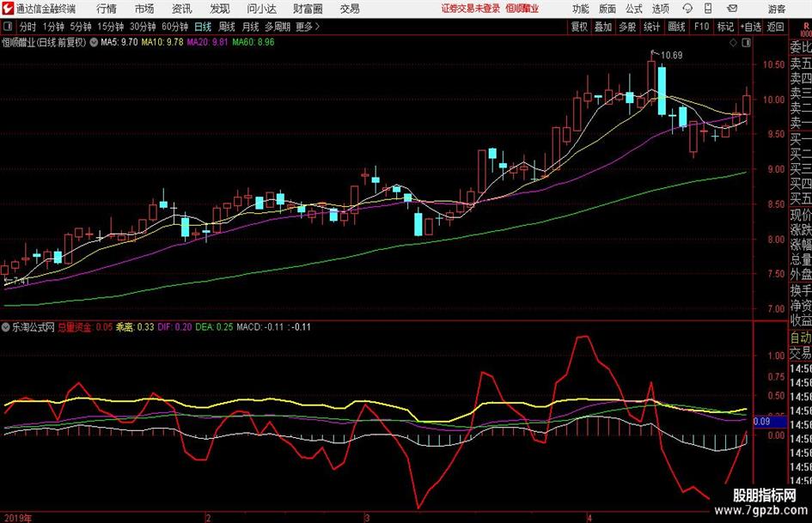Click red 恒顺醋业 stock name in title bar
This screenshot has width=812, height=523.
522,9
